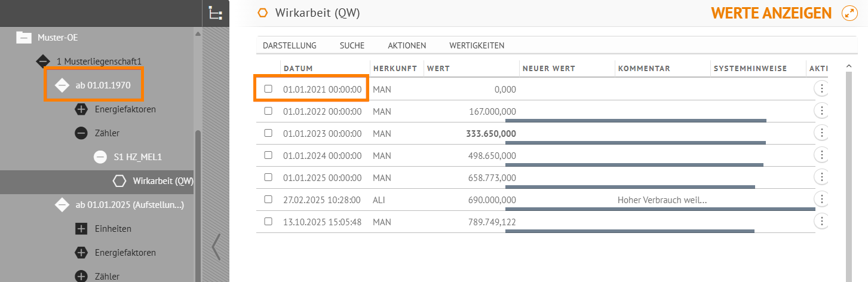Collapse the ab 01.01.2025 (Aufstellun...) node
Screen dimensions: 868x282
click(x=62, y=205)
